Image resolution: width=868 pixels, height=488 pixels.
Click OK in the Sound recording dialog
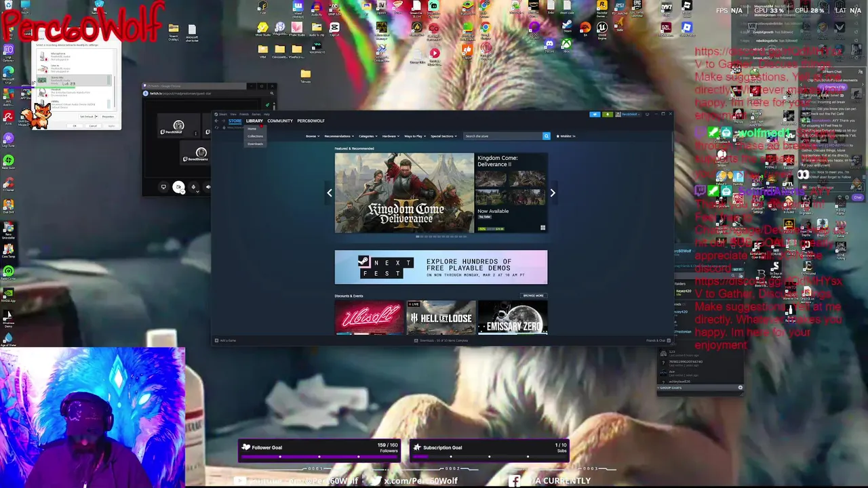coord(75,126)
